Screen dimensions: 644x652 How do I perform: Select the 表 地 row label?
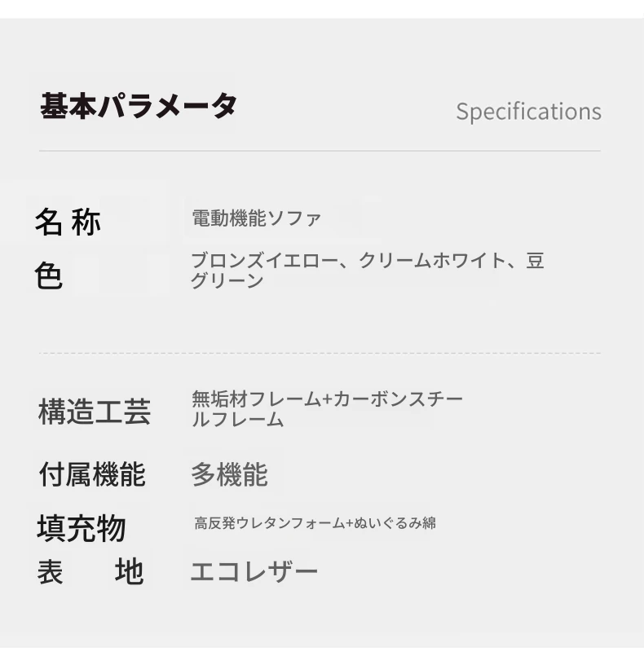coord(90,572)
